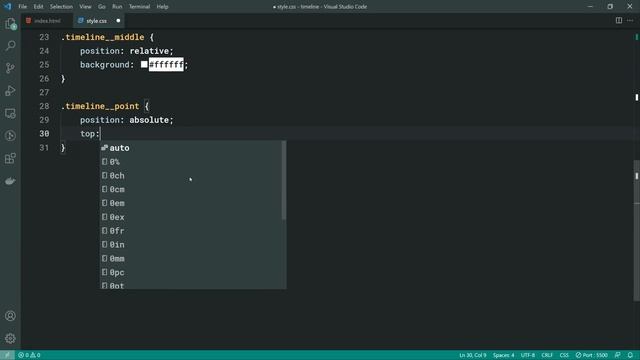Click 'position: absolute;' line
The width and height of the screenshot is (640, 360).
pos(127,120)
